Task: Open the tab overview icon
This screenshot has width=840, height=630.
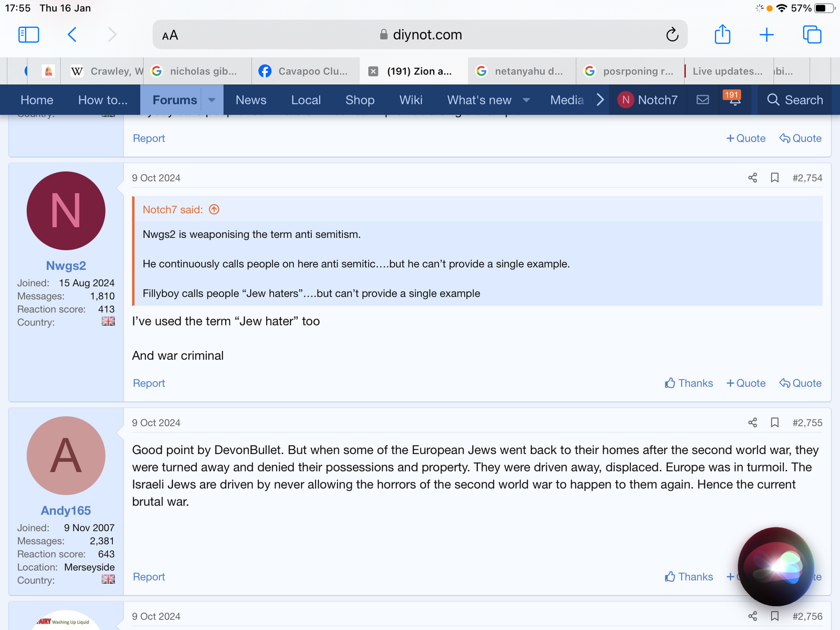Action: [x=812, y=35]
